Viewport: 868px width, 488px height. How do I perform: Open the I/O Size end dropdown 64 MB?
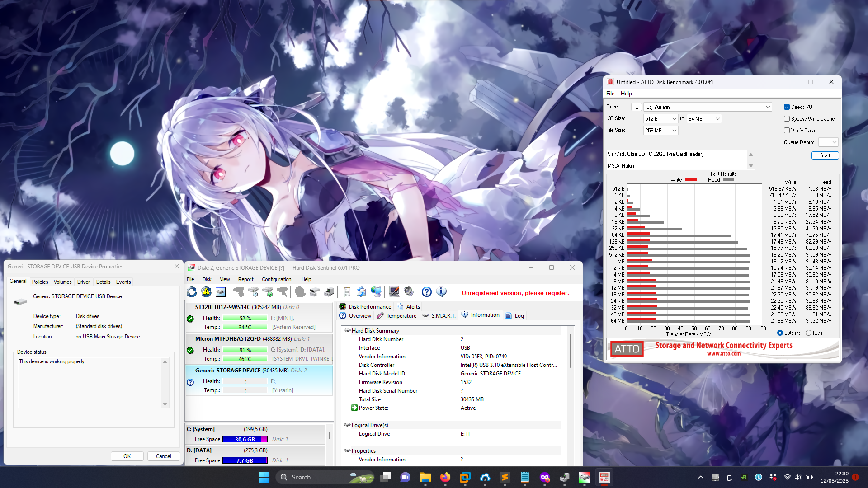(704, 119)
